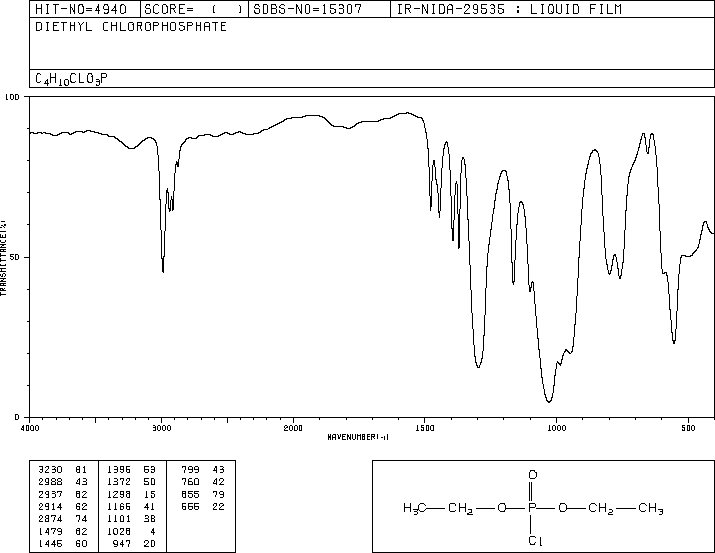Click the 3000 x-axis tick label
Viewport: 715px width, 553px height.
[x=161, y=428]
